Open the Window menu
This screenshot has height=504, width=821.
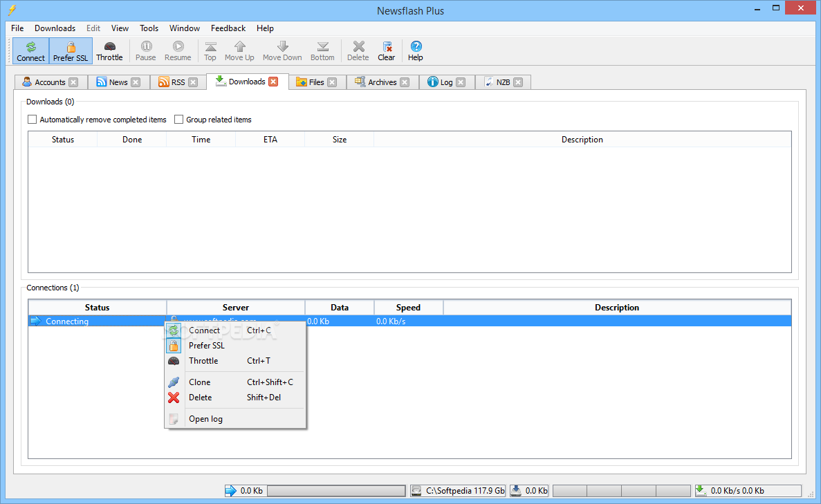(x=184, y=28)
